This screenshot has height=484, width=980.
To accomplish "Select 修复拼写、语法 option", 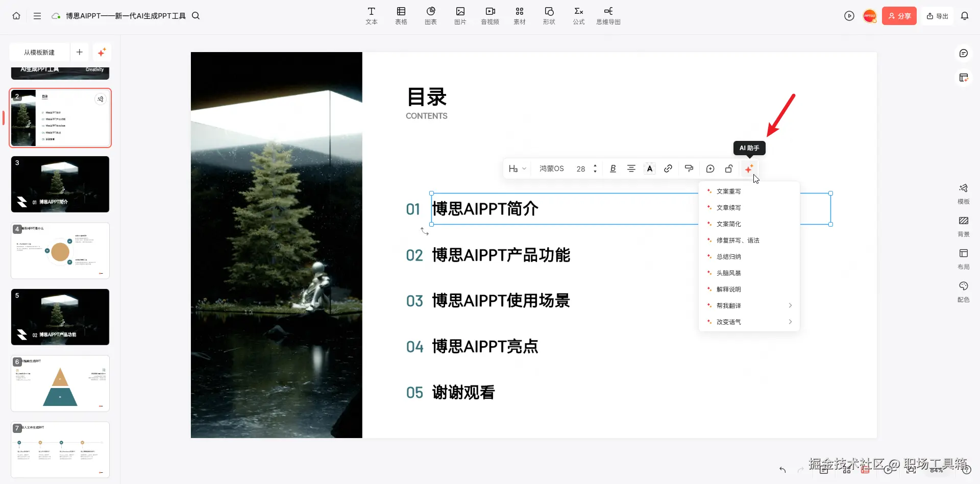I will pyautogui.click(x=749, y=240).
